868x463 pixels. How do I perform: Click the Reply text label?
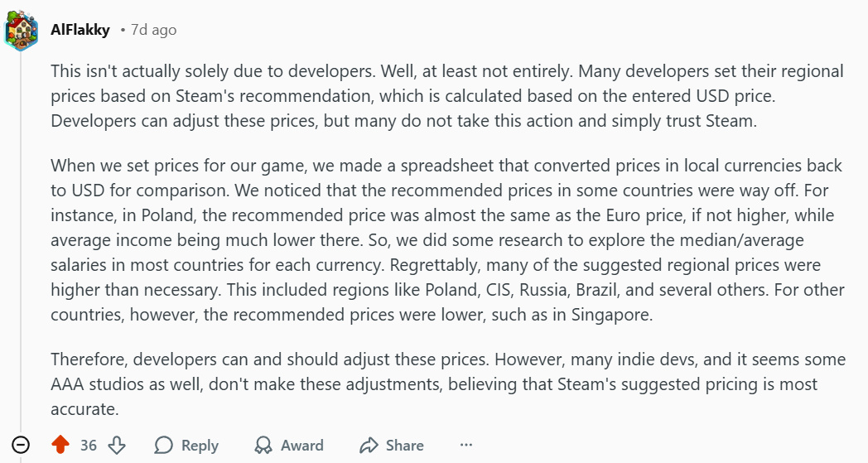coord(200,446)
